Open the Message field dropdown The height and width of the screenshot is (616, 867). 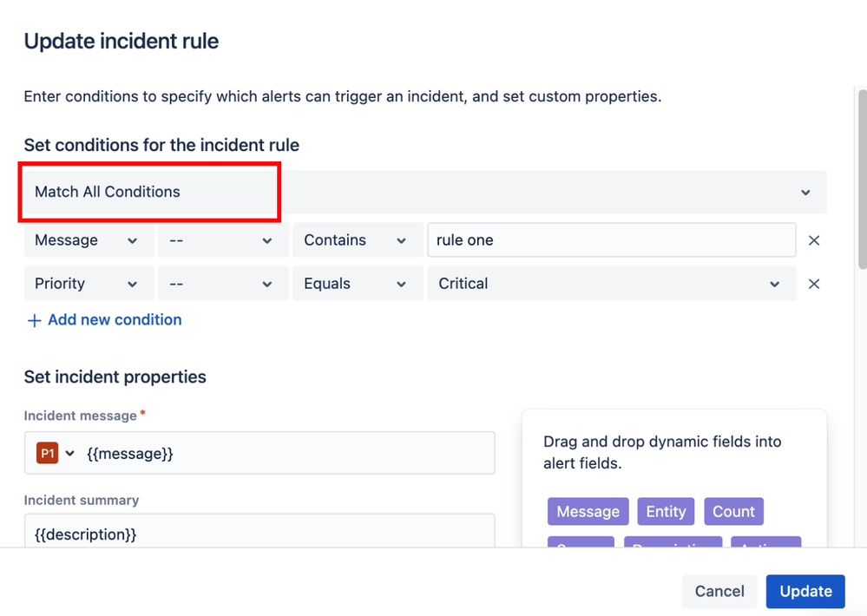(x=87, y=240)
